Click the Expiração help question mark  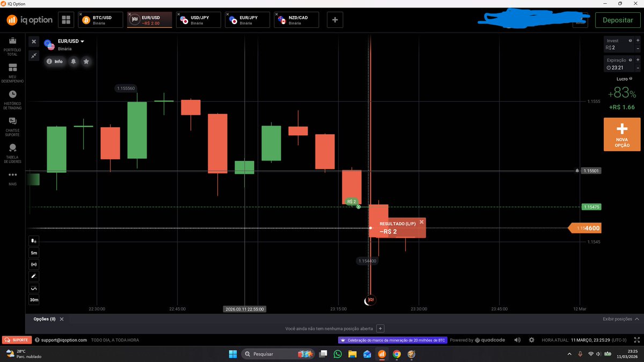(x=630, y=60)
